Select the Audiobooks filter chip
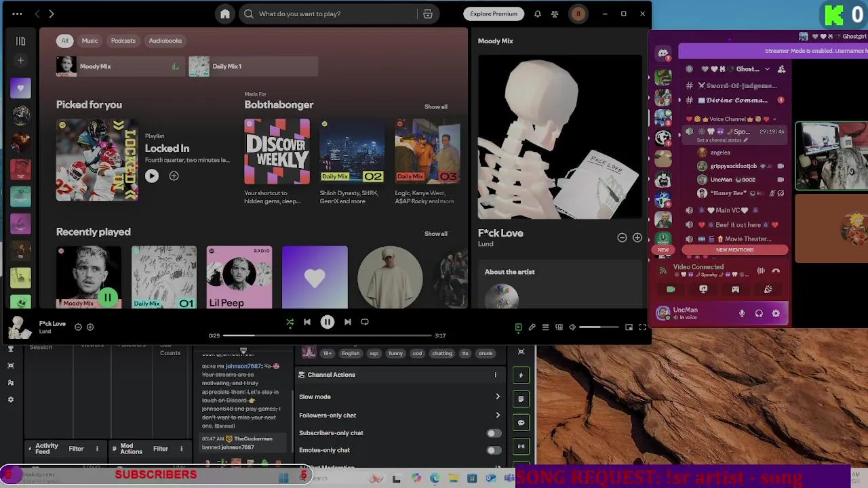Screen dimensions: 868x488 [x=165, y=41]
